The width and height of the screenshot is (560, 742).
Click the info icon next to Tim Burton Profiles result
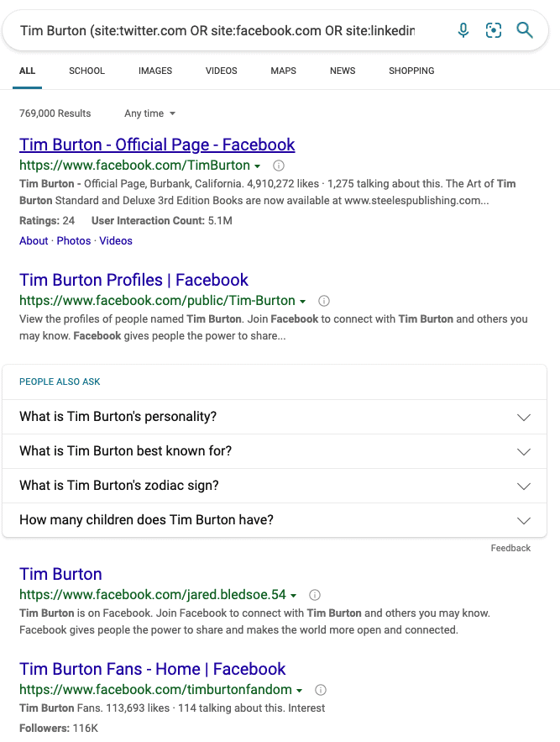324,300
